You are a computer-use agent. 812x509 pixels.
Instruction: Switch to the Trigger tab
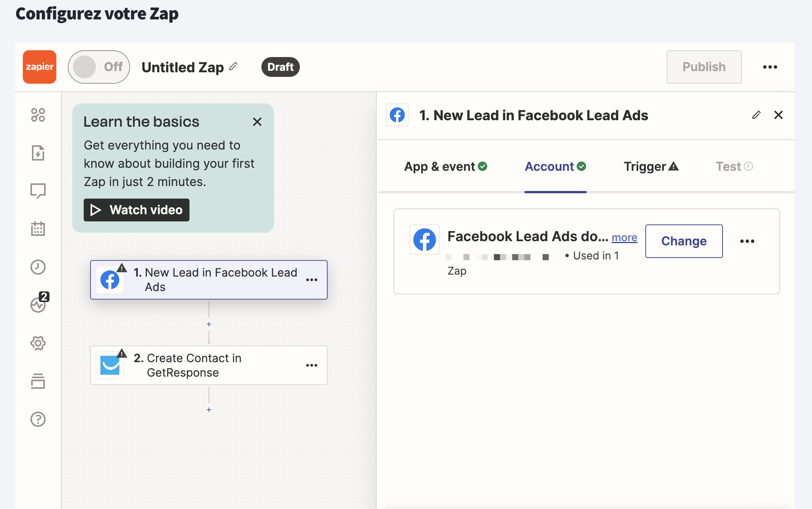click(651, 167)
